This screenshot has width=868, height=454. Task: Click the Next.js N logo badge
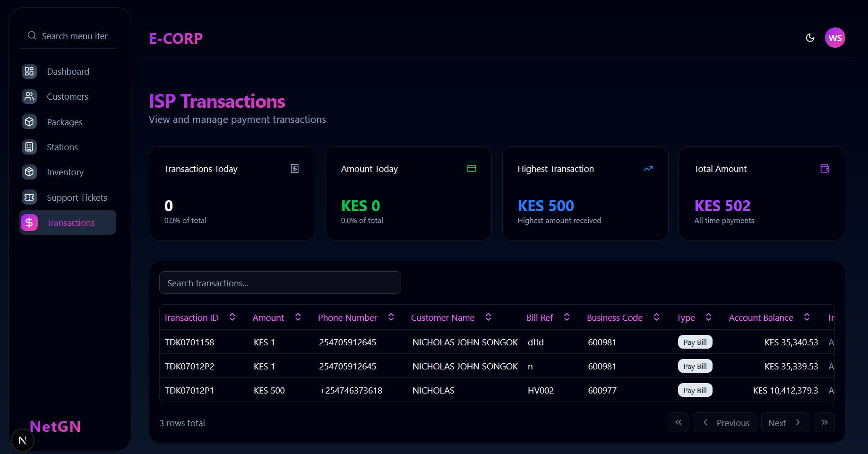pyautogui.click(x=22, y=440)
